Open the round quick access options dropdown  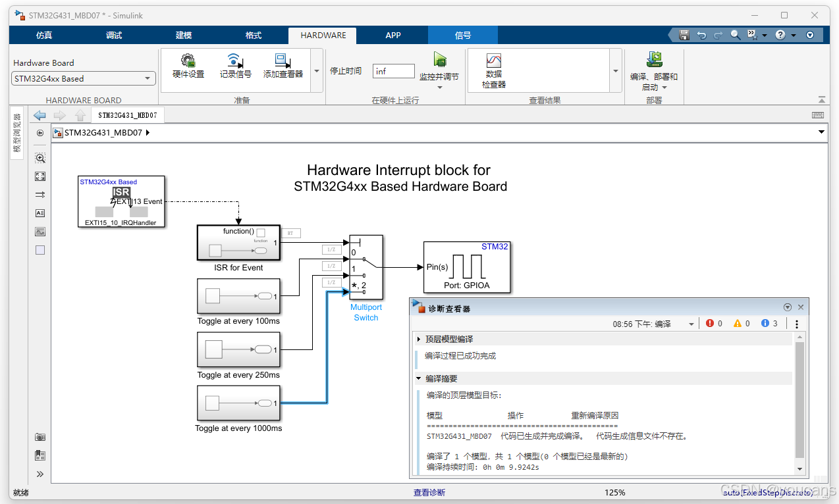pos(810,36)
